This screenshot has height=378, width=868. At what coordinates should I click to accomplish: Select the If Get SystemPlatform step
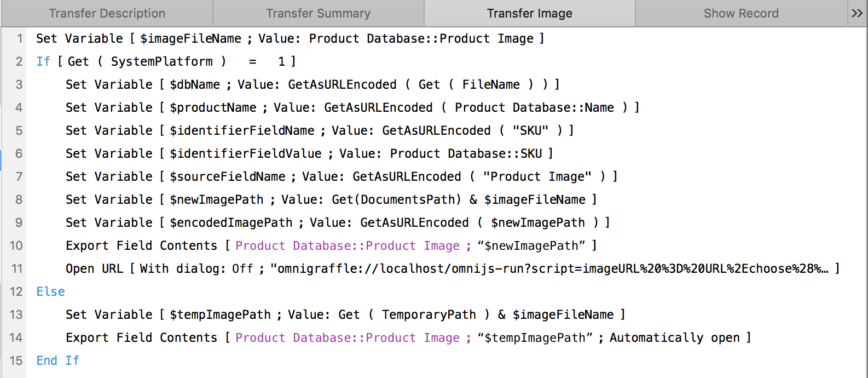coord(165,62)
